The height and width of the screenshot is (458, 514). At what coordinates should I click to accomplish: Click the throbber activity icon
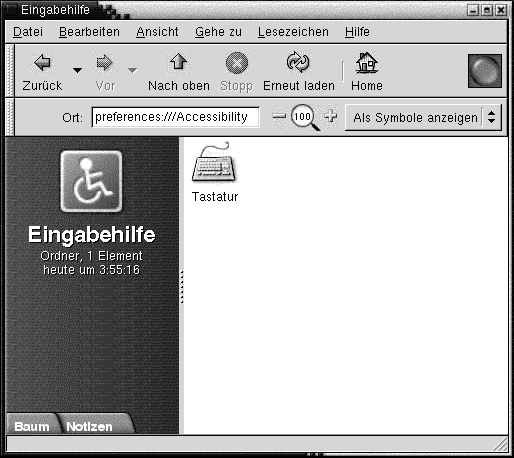pyautogui.click(x=485, y=71)
